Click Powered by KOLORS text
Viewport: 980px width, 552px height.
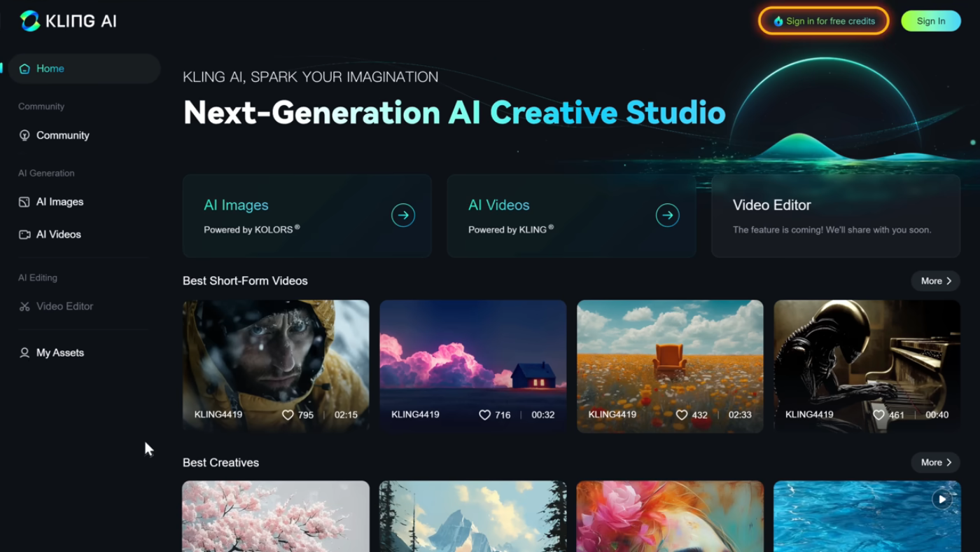(252, 229)
